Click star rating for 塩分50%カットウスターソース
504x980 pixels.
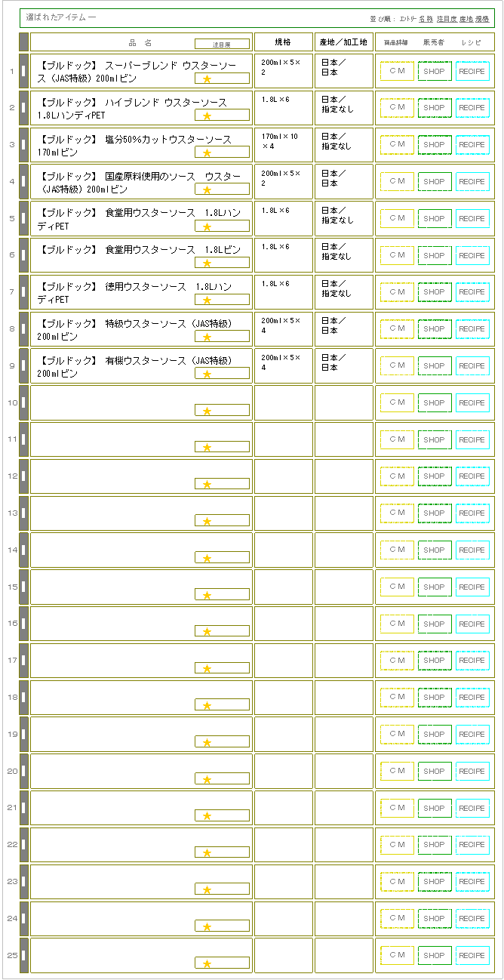(207, 153)
